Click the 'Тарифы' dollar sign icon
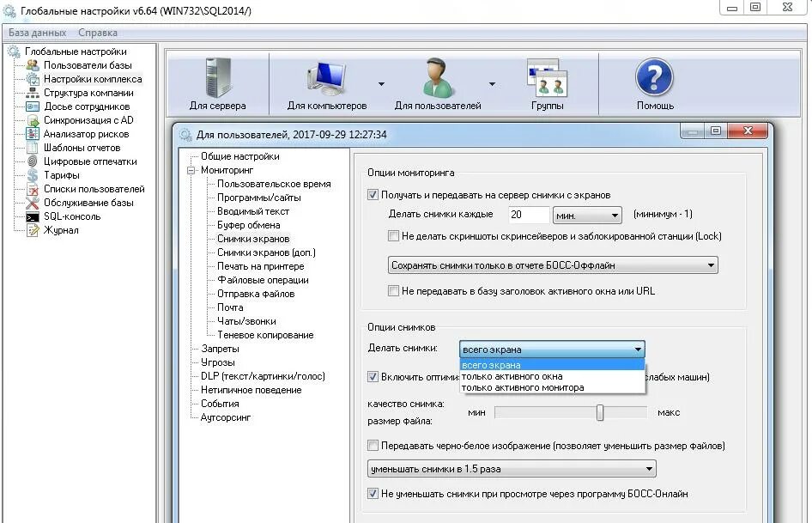This screenshot has width=812, height=523. (33, 175)
